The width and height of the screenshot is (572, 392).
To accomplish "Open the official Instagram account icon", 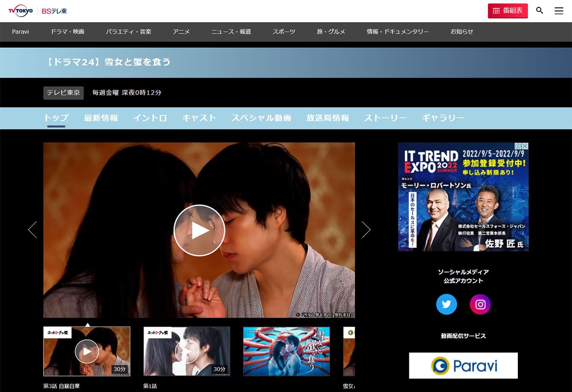I will point(480,304).
